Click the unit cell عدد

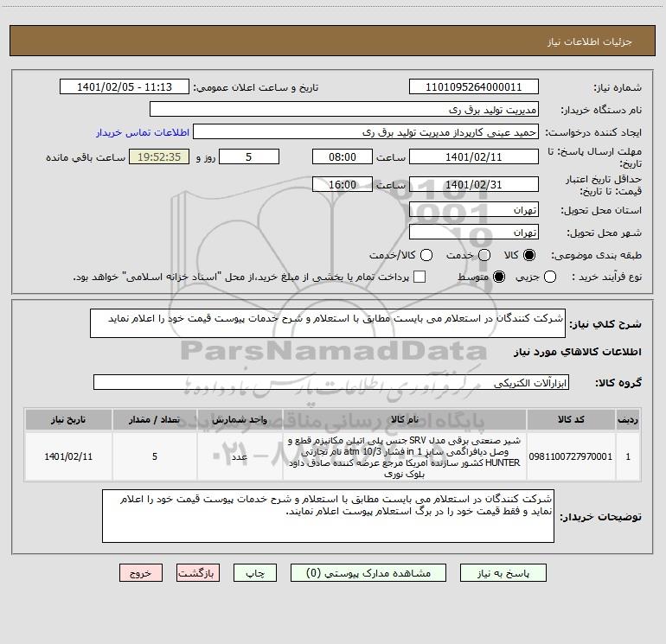click(x=240, y=456)
